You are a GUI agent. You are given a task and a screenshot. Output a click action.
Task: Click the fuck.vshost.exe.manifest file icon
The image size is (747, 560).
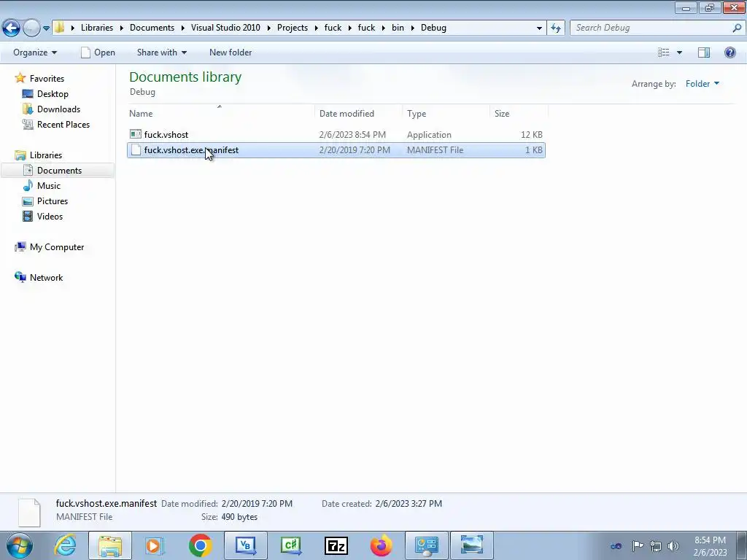point(136,150)
